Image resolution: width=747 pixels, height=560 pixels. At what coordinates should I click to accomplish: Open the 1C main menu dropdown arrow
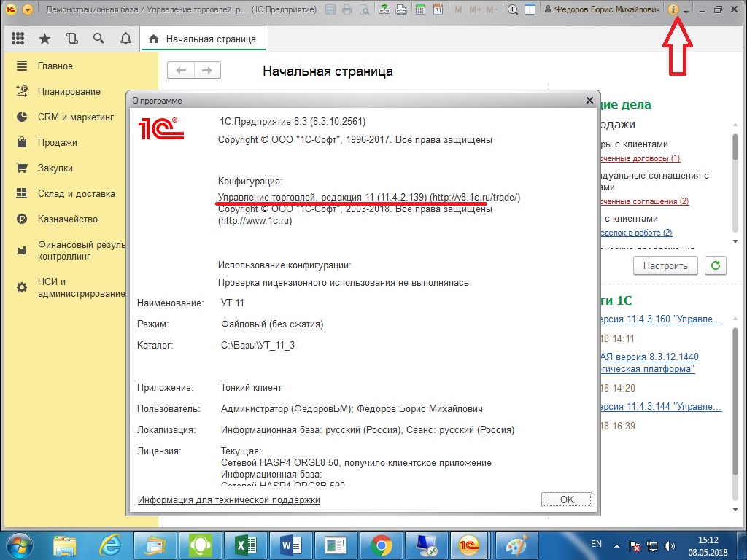28,9
